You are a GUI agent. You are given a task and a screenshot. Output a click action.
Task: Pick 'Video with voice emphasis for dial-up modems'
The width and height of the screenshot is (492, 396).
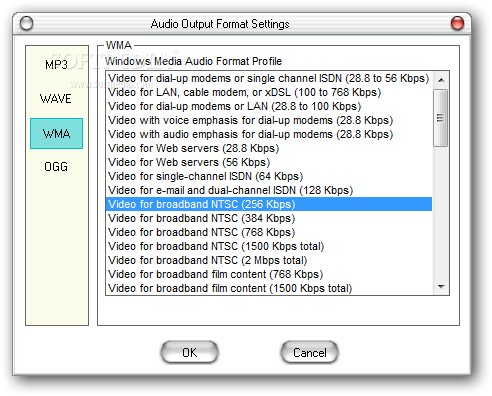click(x=269, y=120)
